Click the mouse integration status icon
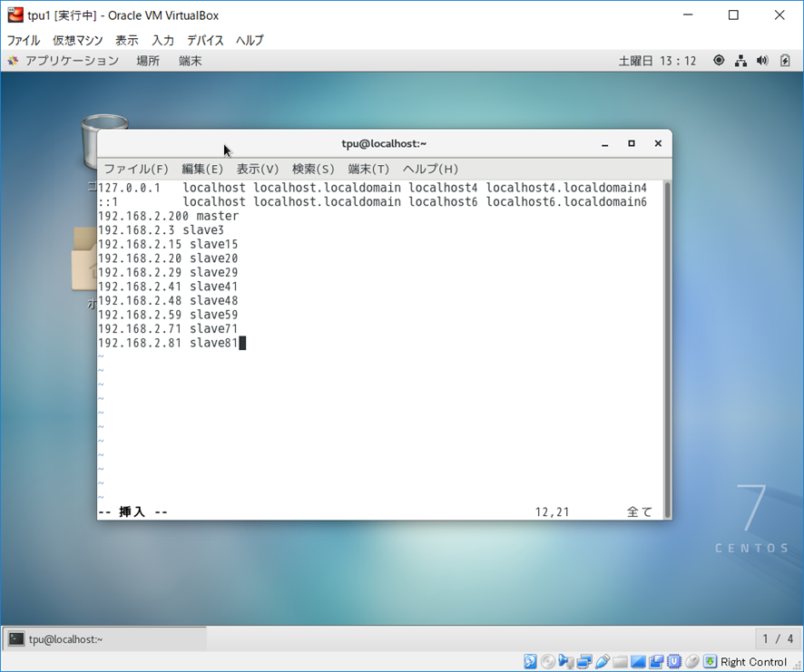 tap(692, 662)
